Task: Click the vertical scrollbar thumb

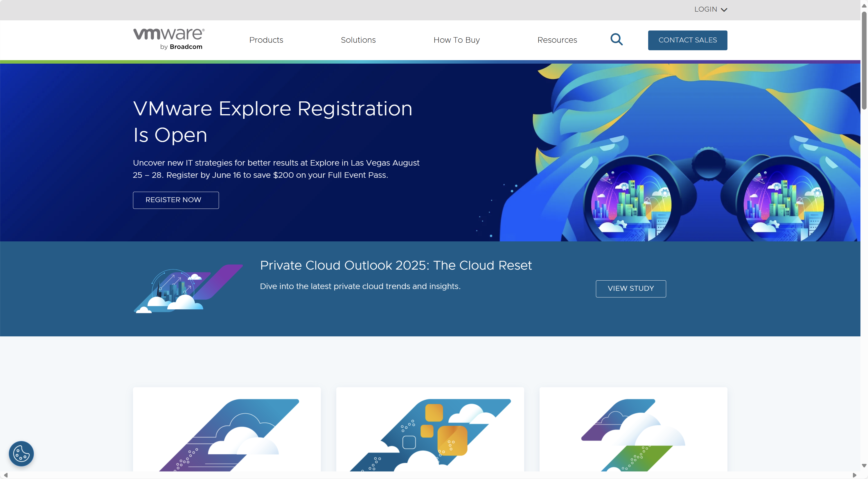Action: (x=864, y=61)
